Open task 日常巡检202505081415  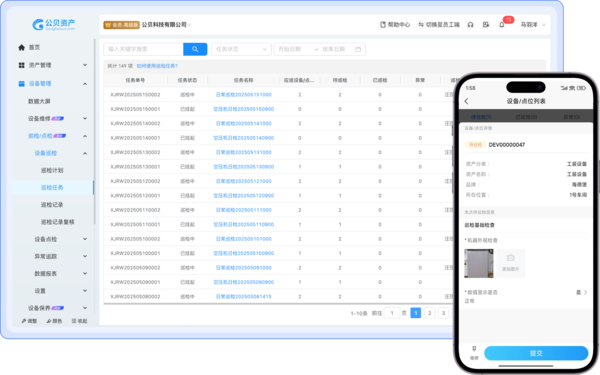click(243, 297)
